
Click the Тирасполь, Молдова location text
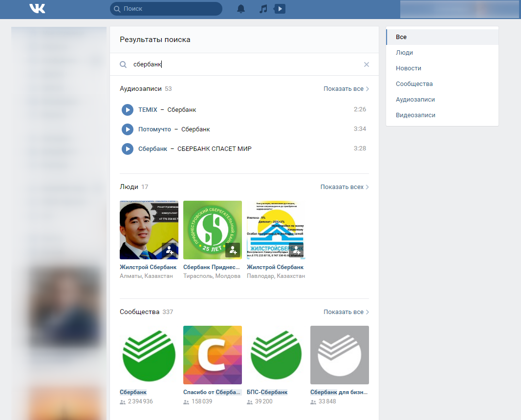pos(212,276)
